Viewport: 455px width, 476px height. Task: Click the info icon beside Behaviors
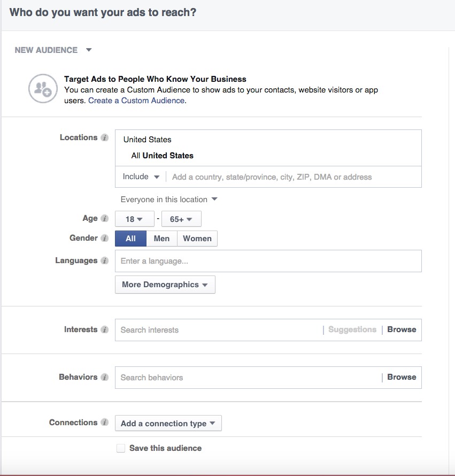105,378
